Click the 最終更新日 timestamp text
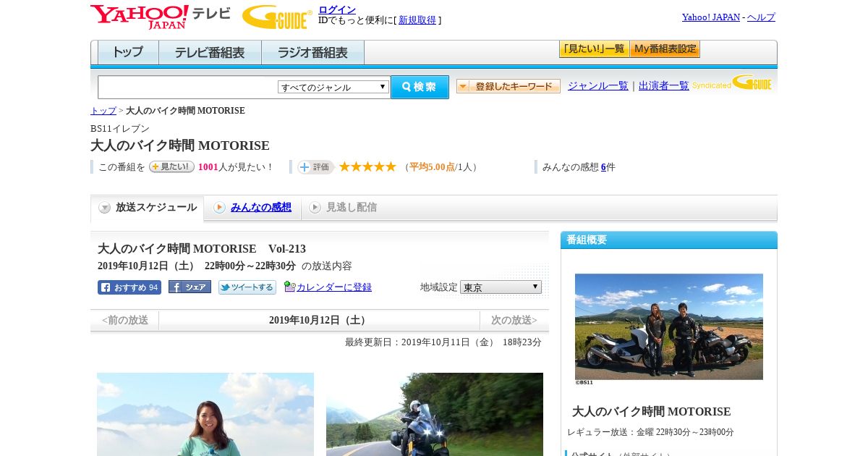868x456 pixels. click(443, 342)
